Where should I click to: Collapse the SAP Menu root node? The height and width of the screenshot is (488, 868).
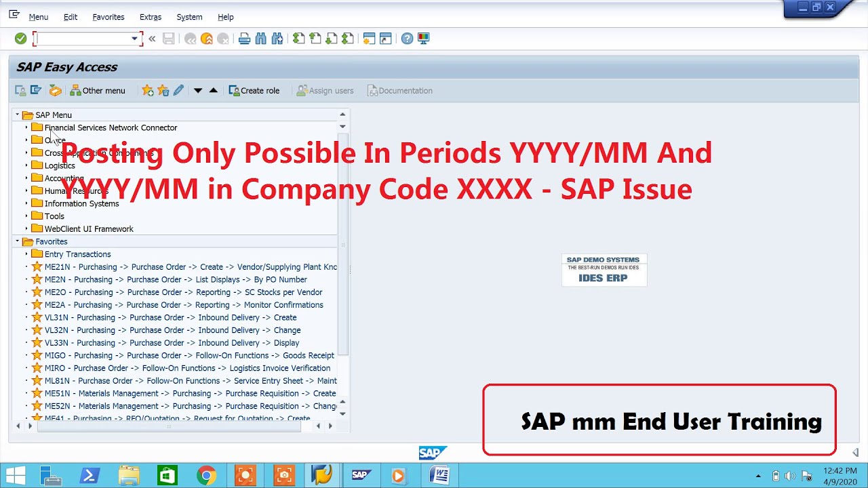click(18, 115)
